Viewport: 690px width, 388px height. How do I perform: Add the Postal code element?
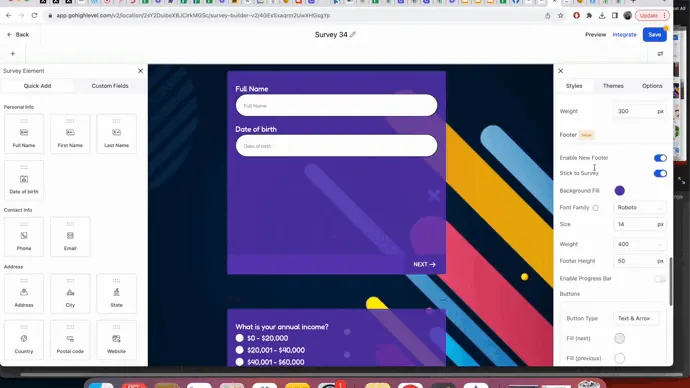click(70, 340)
